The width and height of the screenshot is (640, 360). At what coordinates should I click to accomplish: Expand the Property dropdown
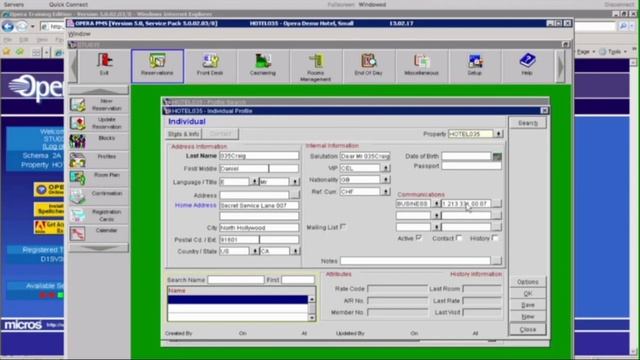coord(498,134)
